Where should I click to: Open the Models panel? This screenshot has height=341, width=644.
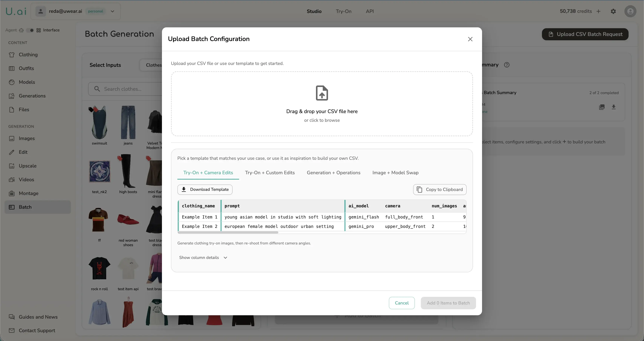27,82
